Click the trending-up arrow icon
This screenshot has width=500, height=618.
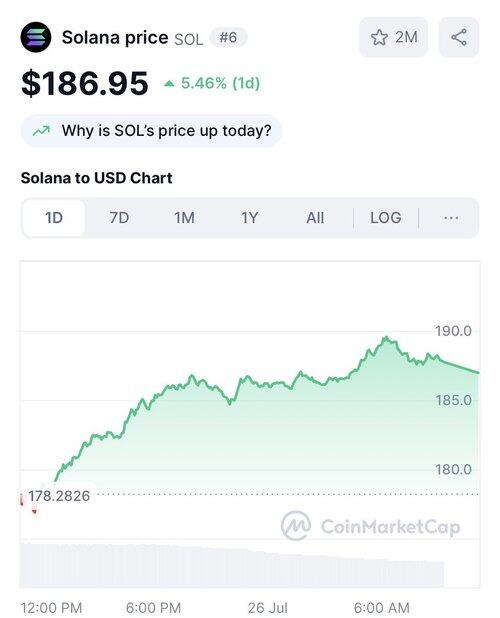click(x=41, y=131)
